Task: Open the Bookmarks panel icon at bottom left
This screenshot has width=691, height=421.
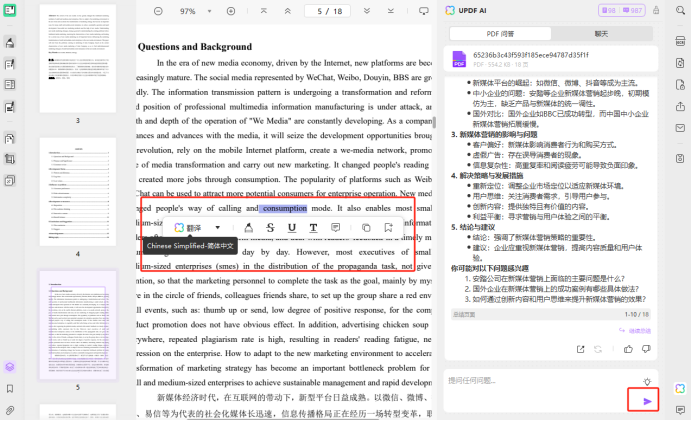Action: coord(10,388)
